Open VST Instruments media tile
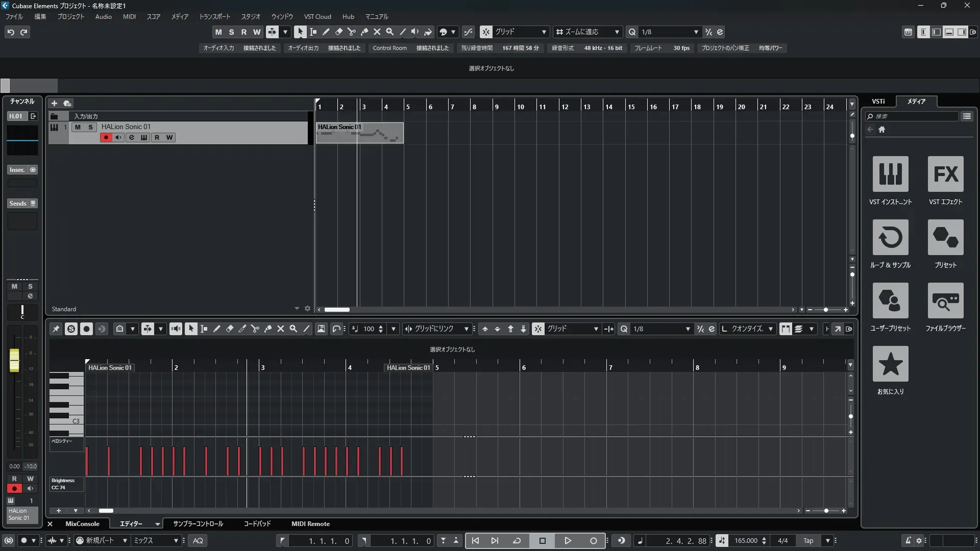 890,174
